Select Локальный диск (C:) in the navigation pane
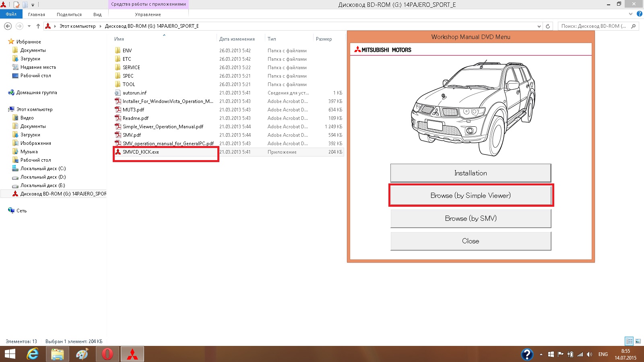The width and height of the screenshot is (644, 362). [x=43, y=169]
